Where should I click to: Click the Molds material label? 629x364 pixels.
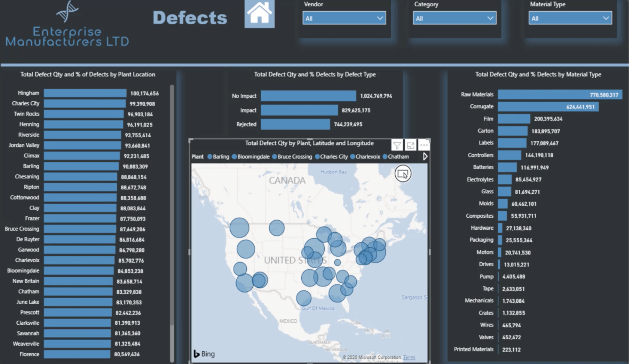[x=486, y=204]
